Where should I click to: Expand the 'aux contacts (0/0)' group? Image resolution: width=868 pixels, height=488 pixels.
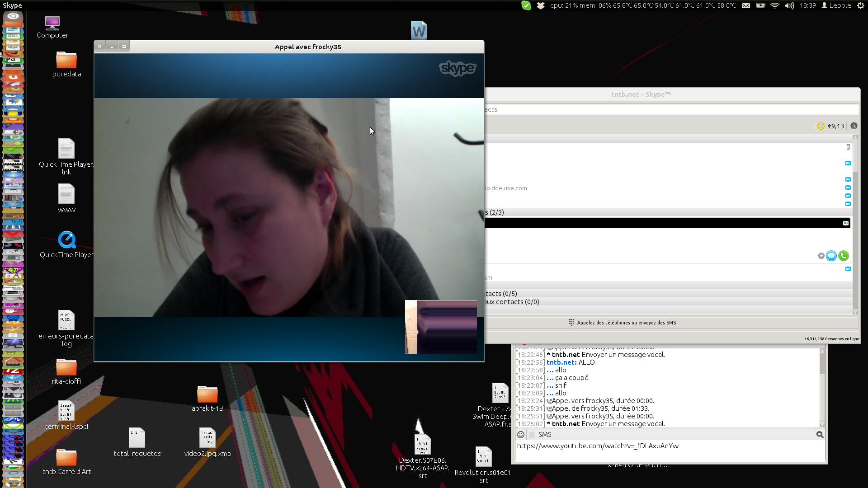click(x=511, y=302)
